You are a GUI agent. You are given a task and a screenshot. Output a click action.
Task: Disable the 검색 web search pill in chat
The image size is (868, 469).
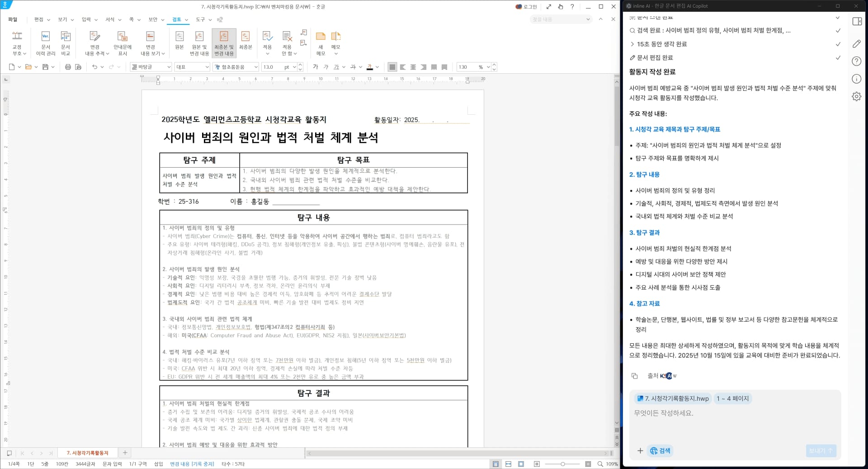point(660,450)
